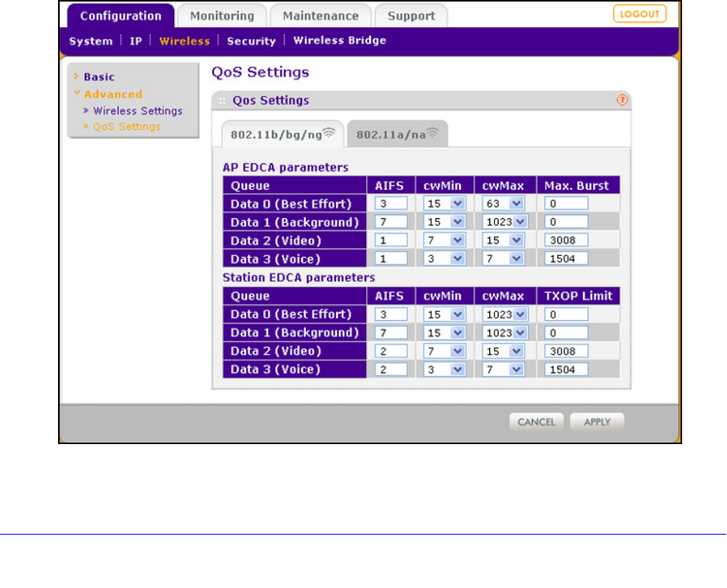Click AP Voice AIFS field
The width and height of the screenshot is (727, 588).
[391, 258]
